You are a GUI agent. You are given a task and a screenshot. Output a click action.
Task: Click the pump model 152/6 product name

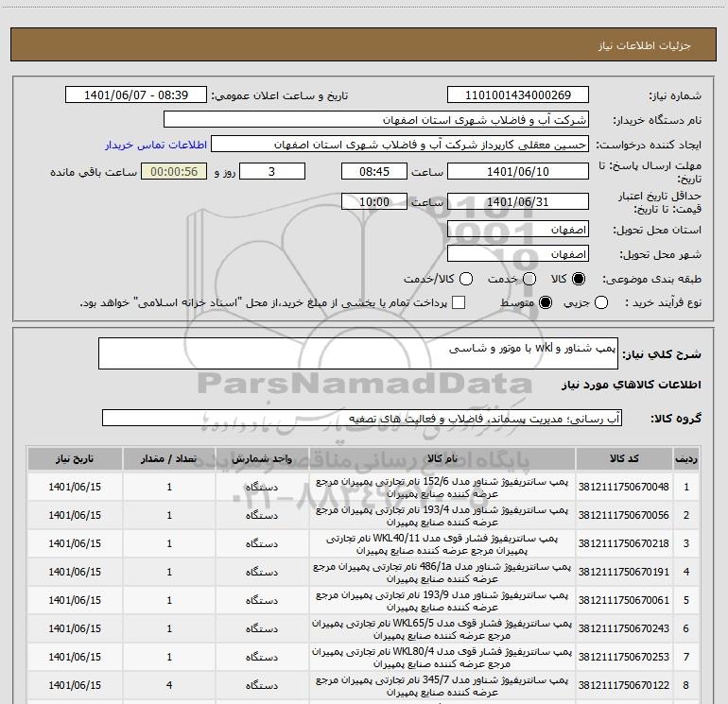(x=442, y=488)
